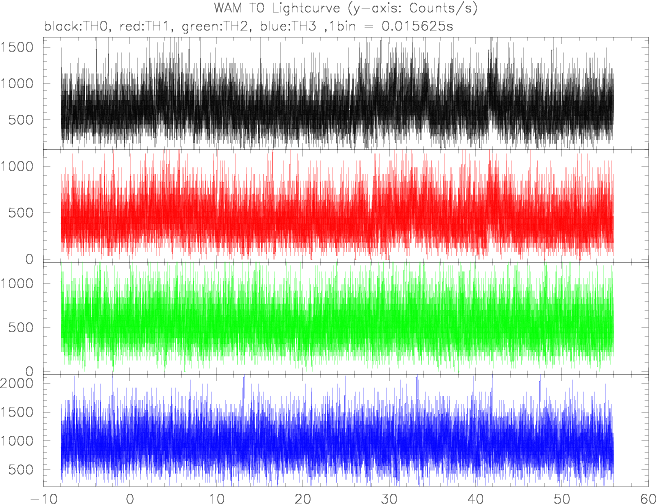Select the 1000 tick on the red TH1 panel
Screen dimensions: 657x504
pos(17,166)
